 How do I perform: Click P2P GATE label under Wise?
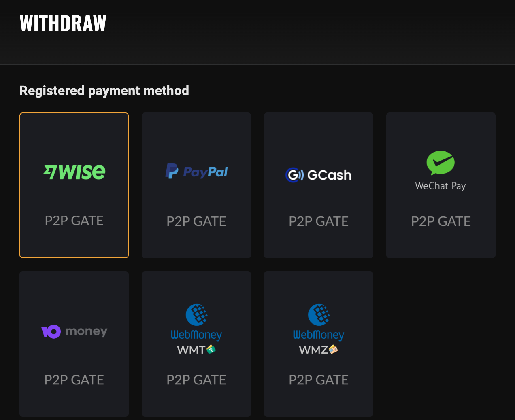tap(74, 221)
